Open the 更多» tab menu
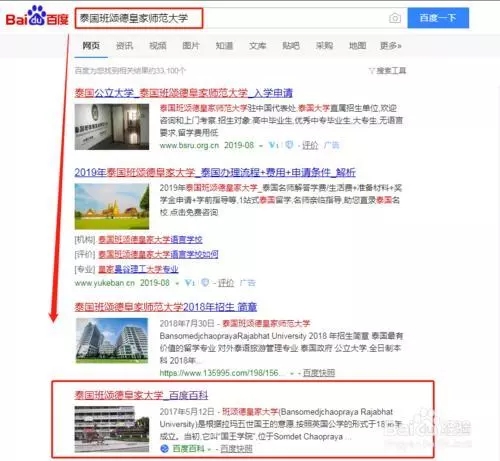500x461 pixels. click(391, 46)
